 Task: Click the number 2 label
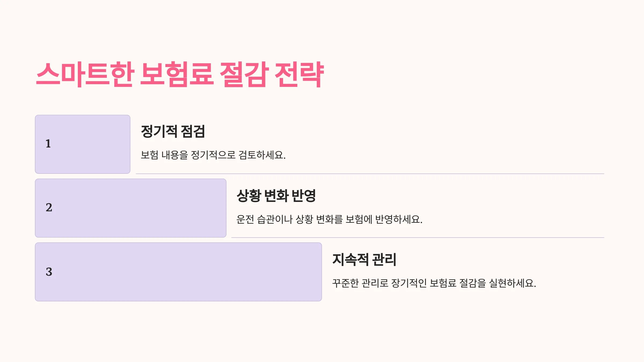click(49, 208)
